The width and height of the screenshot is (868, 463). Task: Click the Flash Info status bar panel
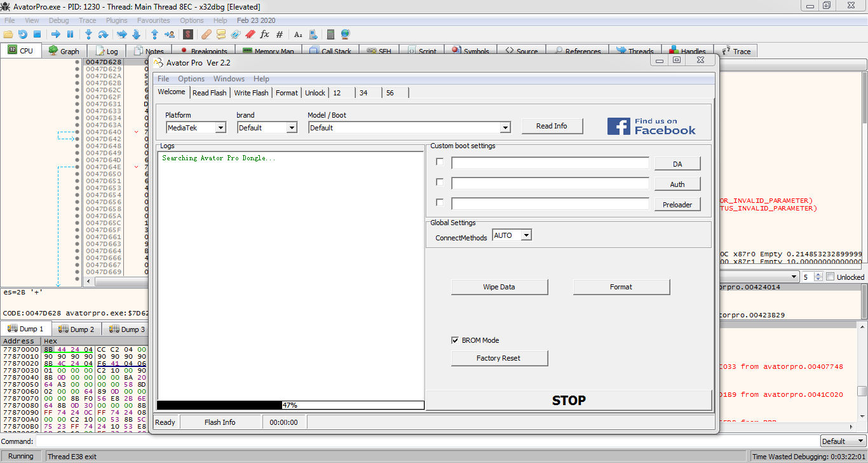(x=220, y=422)
